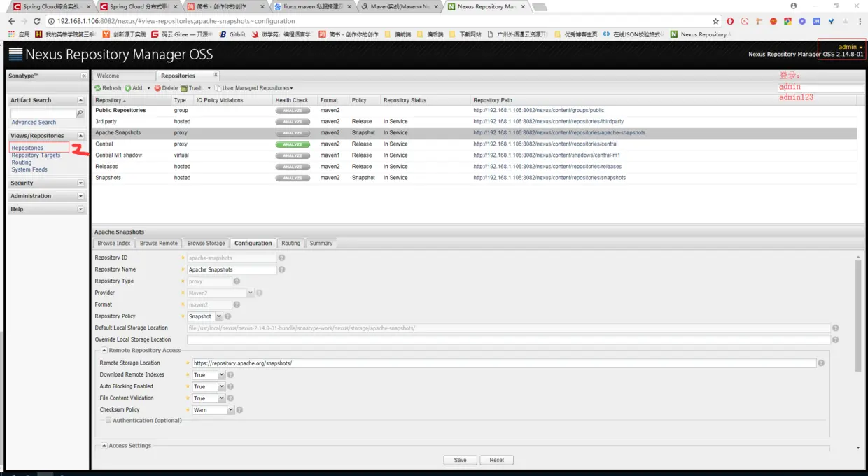Click help icon next to Checksum Policy
This screenshot has height=476, width=868.
click(x=239, y=410)
